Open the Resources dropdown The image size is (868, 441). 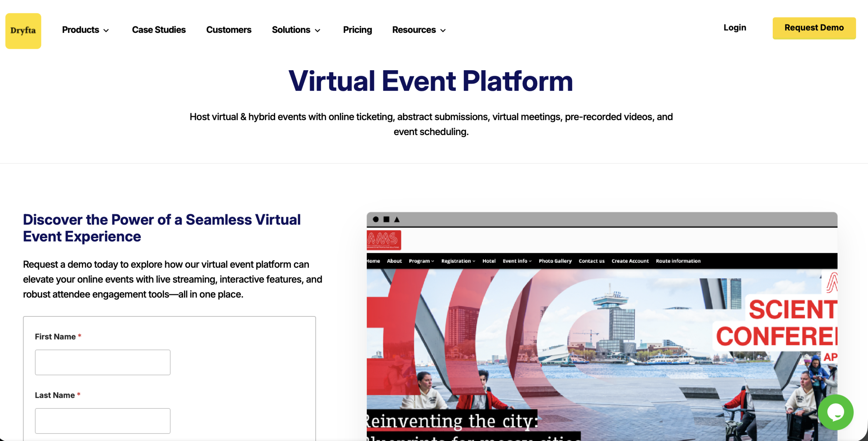[418, 30]
